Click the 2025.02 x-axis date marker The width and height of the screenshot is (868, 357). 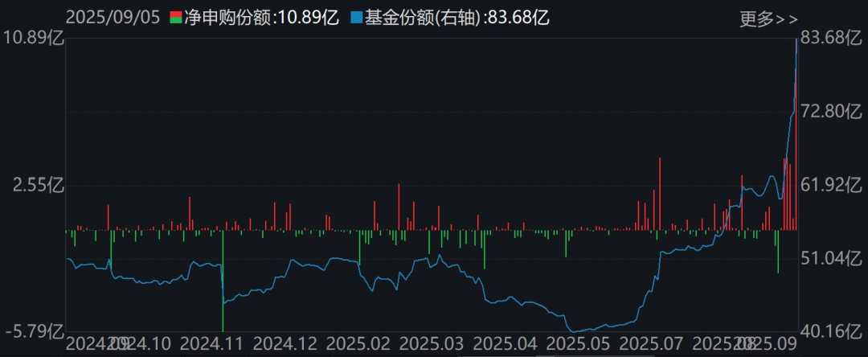click(x=358, y=343)
